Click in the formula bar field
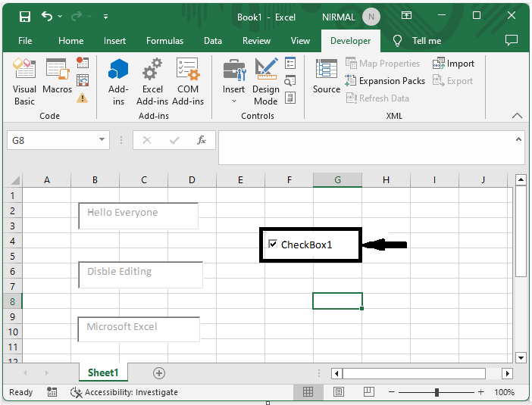 coord(367,148)
